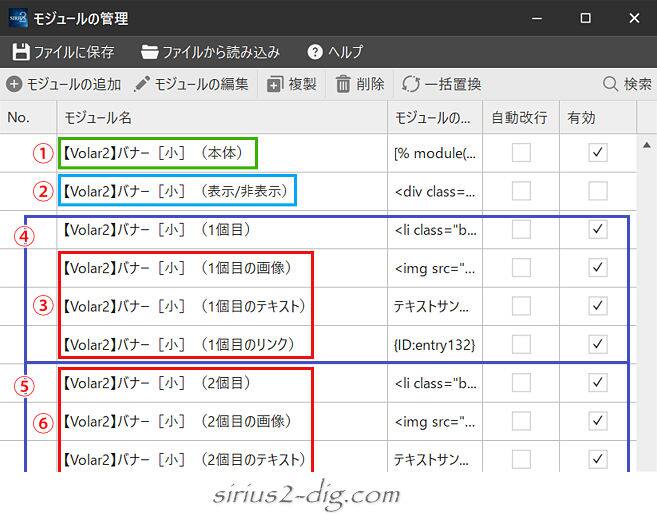Click the {ID:entry132} content cell
The image size is (657, 514).
point(435,345)
